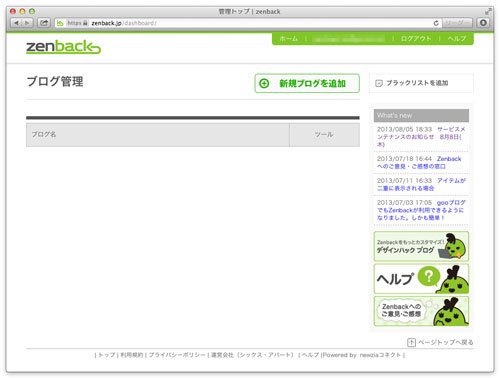Click the downloads icon at toolbar right
This screenshot has height=378, width=500.
[483, 23]
